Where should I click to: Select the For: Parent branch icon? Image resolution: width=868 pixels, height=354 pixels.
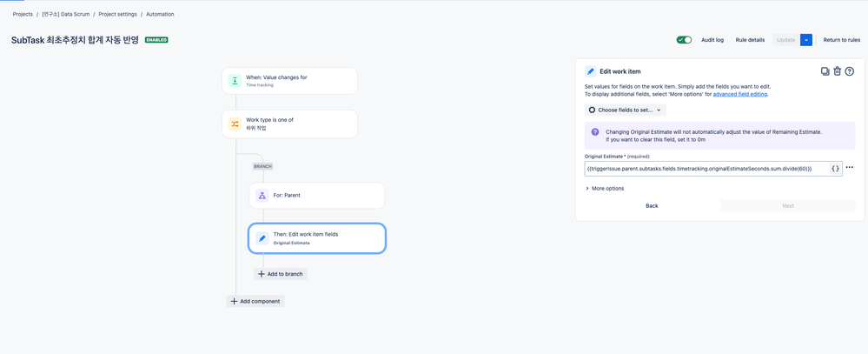[262, 196]
